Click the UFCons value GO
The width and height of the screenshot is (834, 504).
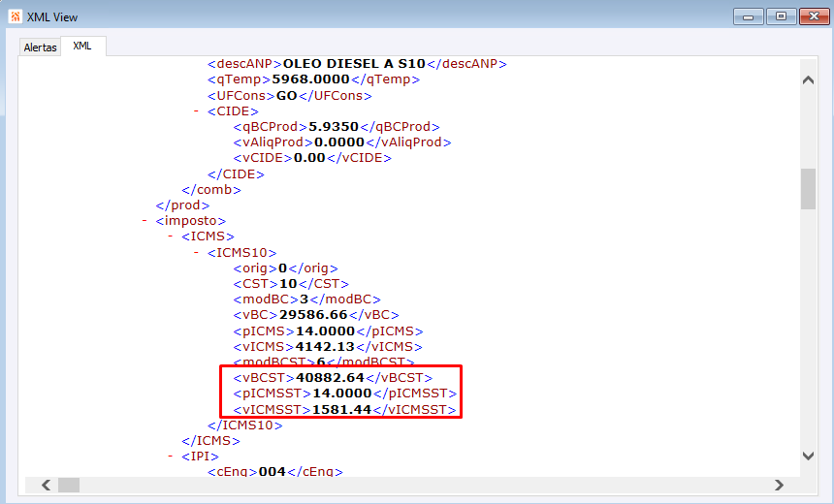click(287, 96)
